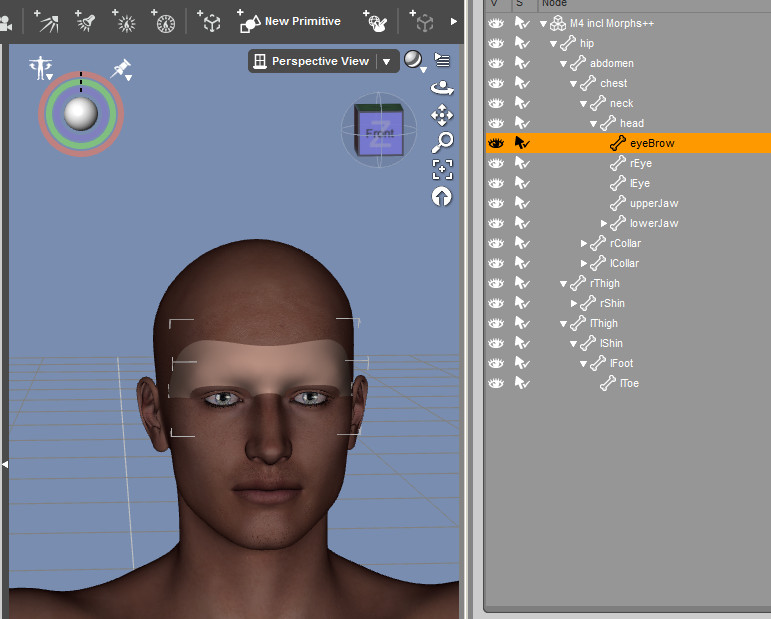Click the Front face of the view cube
Screen dimensions: 771x619
pyautogui.click(x=379, y=133)
